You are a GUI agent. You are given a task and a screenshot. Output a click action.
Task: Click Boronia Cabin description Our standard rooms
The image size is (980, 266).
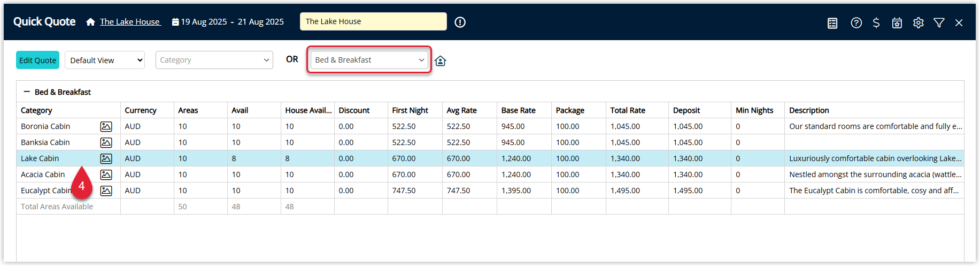tap(875, 126)
